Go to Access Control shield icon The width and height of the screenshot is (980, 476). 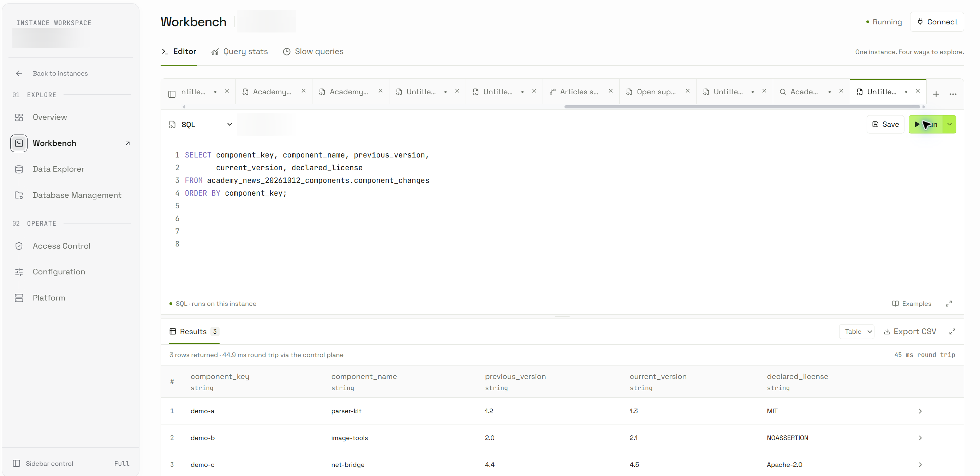[x=19, y=246]
